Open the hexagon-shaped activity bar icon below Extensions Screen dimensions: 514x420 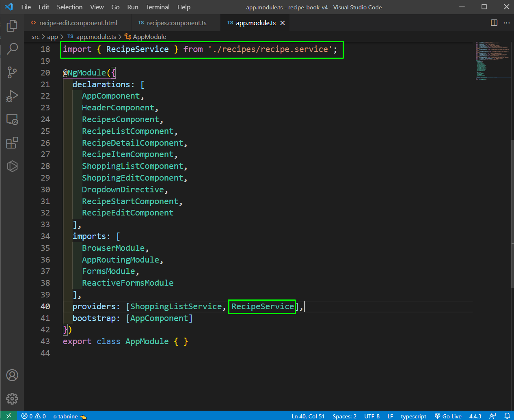(x=12, y=166)
